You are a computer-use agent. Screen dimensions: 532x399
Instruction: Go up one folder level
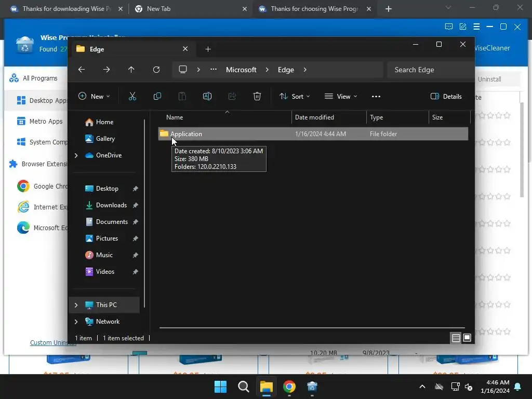131,70
